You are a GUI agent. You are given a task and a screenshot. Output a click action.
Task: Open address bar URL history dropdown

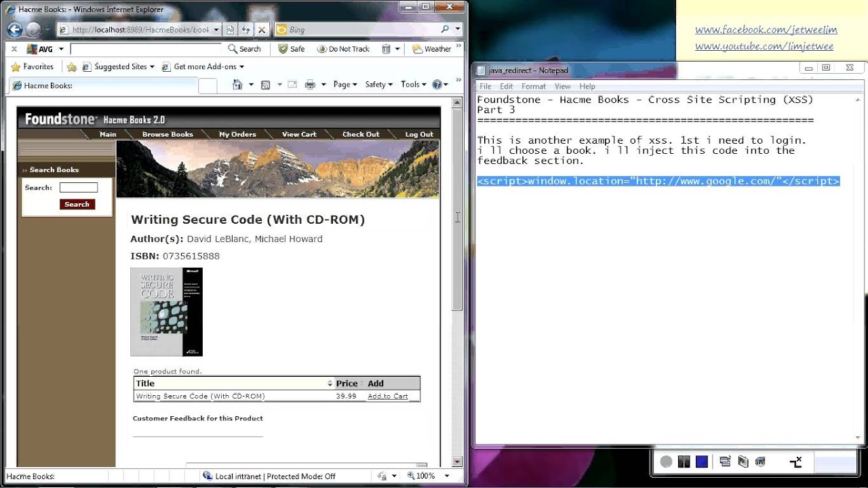(216, 30)
